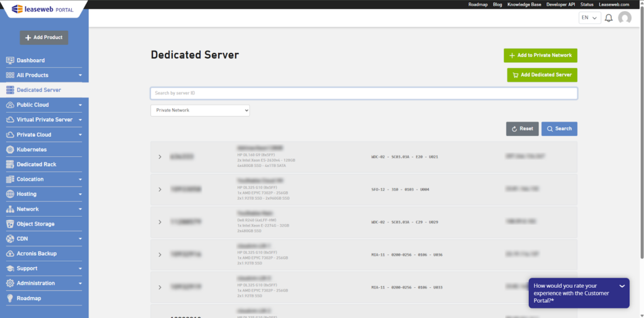Focus the Search by server ID field
The height and width of the screenshot is (318, 644).
(x=364, y=93)
